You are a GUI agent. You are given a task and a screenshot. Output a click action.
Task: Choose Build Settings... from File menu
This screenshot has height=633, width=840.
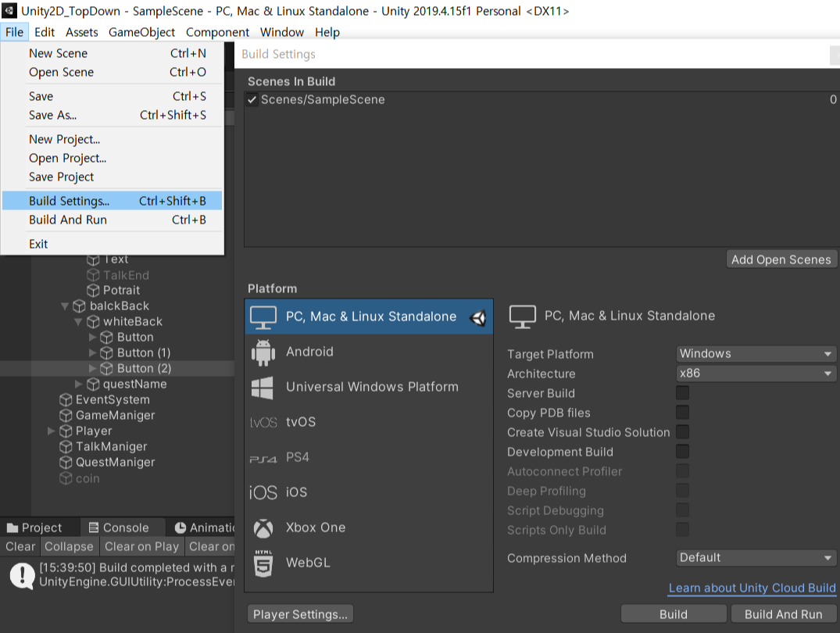tap(112, 201)
